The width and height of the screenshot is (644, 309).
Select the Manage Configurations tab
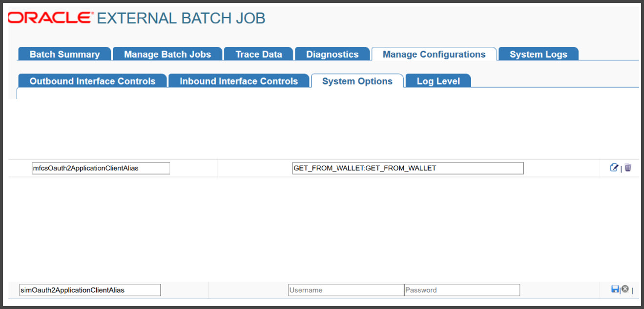pos(434,54)
